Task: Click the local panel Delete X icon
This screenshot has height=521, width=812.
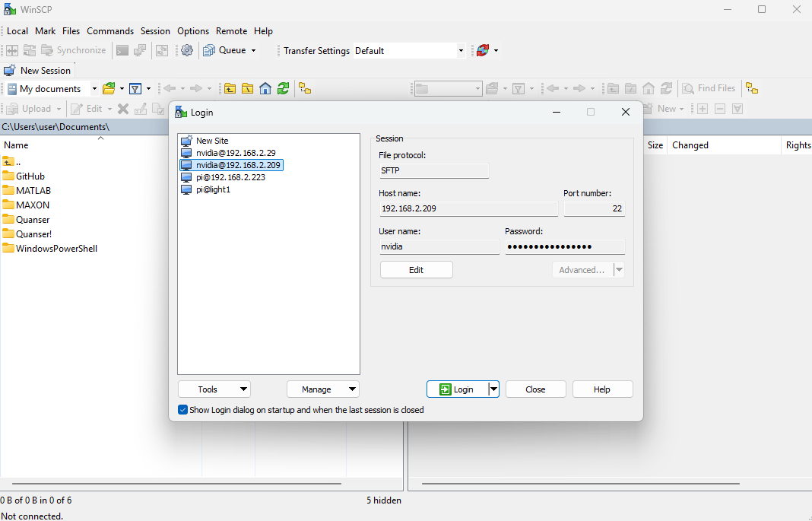Action: (123, 109)
